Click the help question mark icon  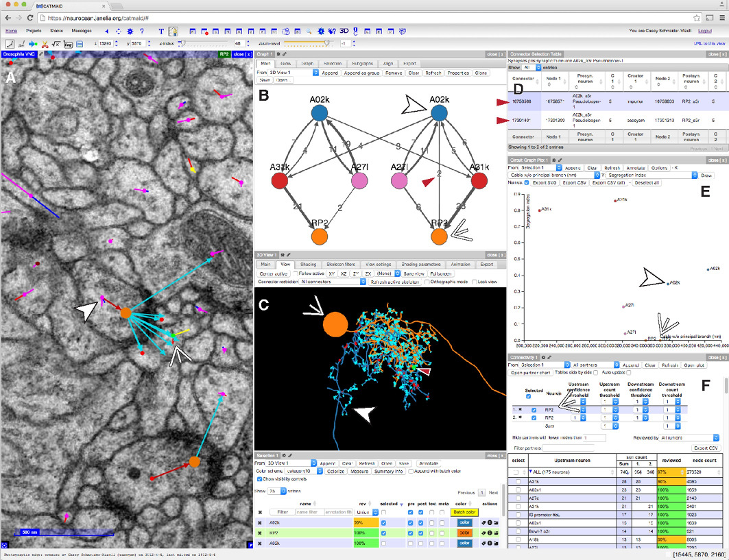point(141,31)
